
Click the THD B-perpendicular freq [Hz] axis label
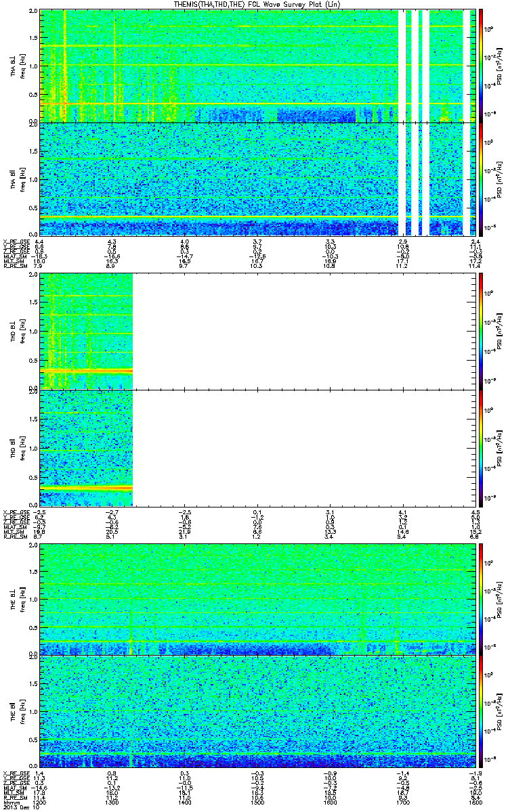tap(22, 332)
